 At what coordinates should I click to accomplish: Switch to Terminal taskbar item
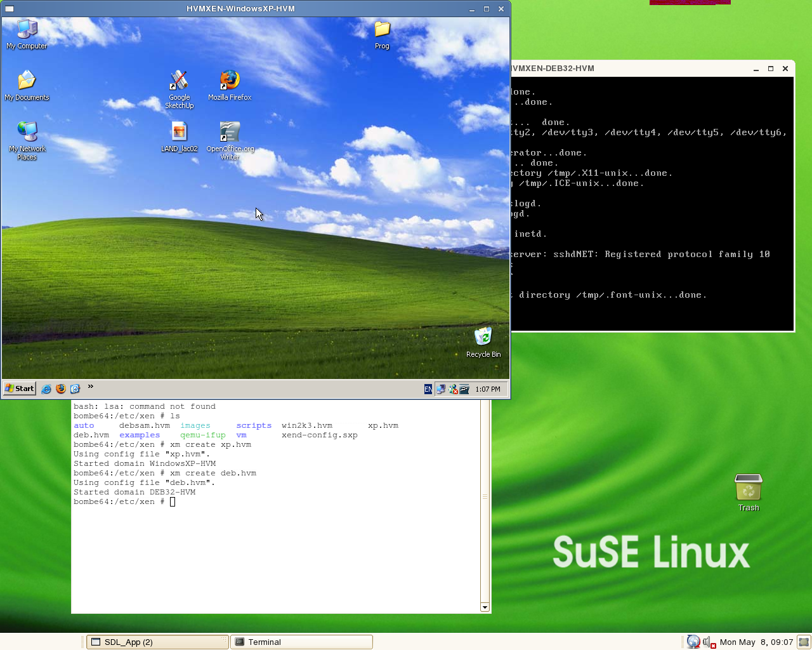301,642
